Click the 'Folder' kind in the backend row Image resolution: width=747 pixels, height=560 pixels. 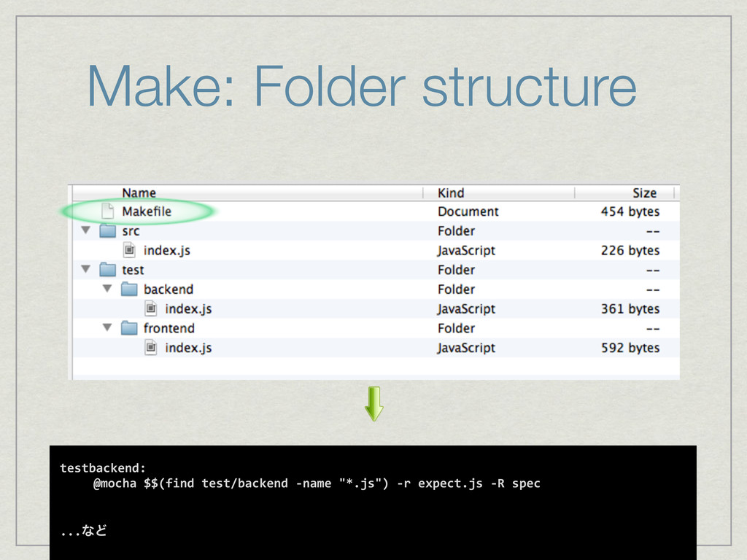(456, 289)
